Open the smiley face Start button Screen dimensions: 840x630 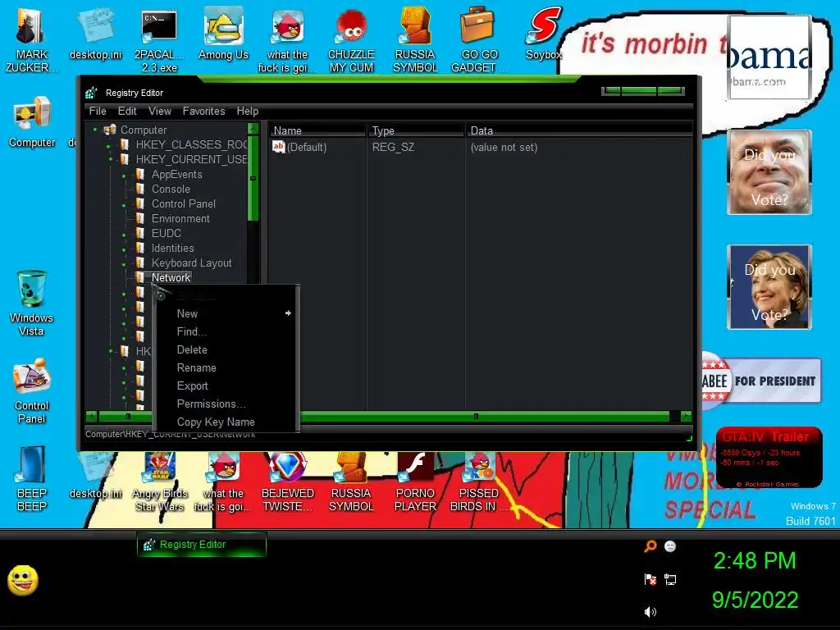pyautogui.click(x=23, y=580)
